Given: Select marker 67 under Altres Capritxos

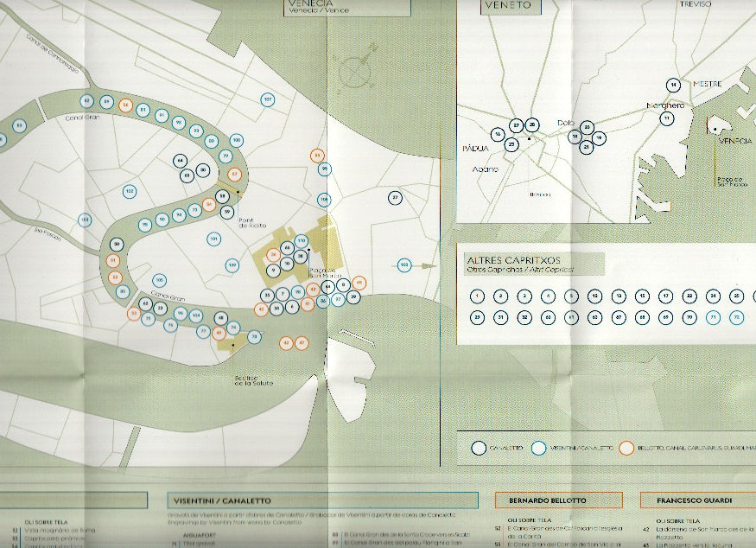Looking at the screenshot, I should click(619, 317).
